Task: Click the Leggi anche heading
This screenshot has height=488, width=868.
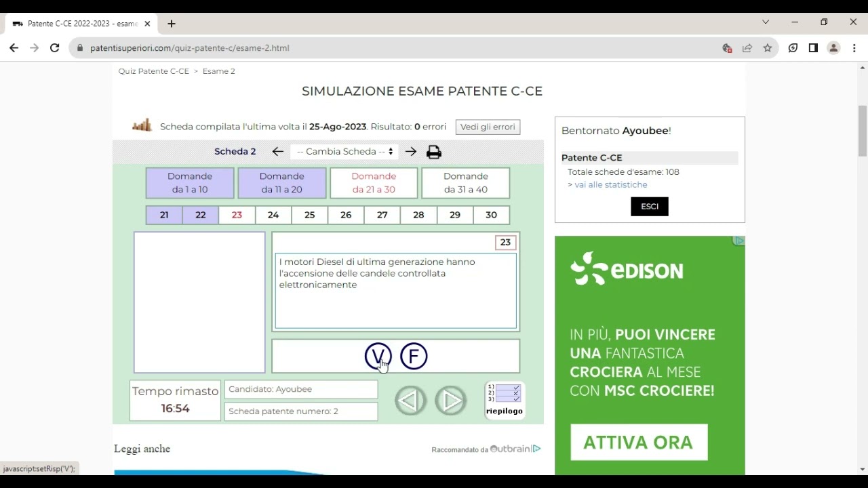Action: [x=142, y=449]
